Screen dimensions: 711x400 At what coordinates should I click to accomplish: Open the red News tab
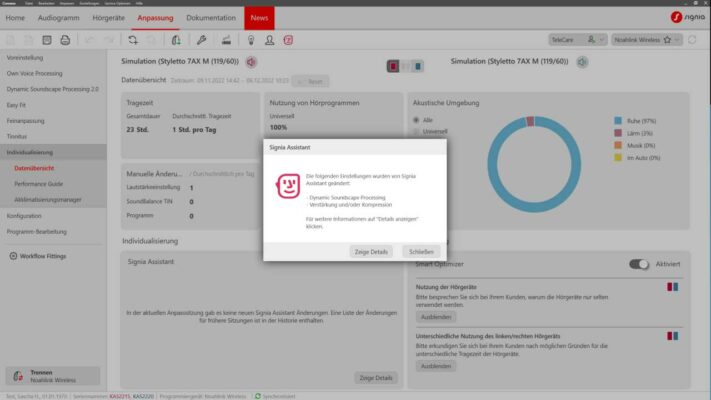[x=259, y=18]
